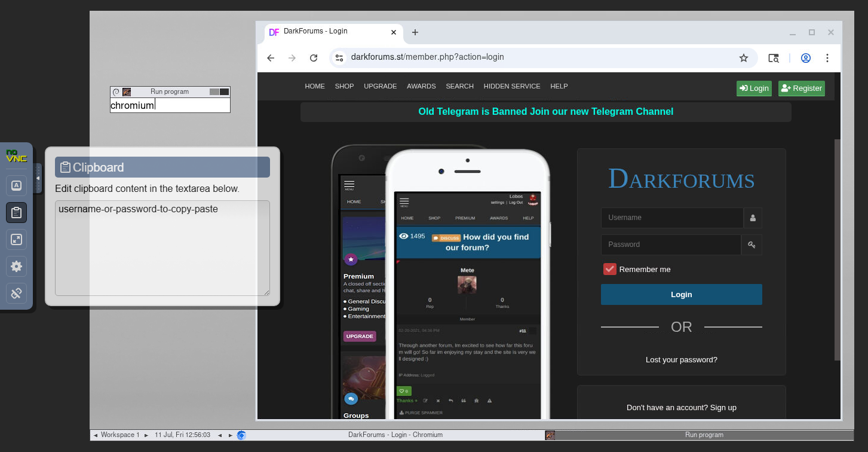The height and width of the screenshot is (452, 868).
Task: Click the Clipboard textarea
Action: (x=162, y=248)
